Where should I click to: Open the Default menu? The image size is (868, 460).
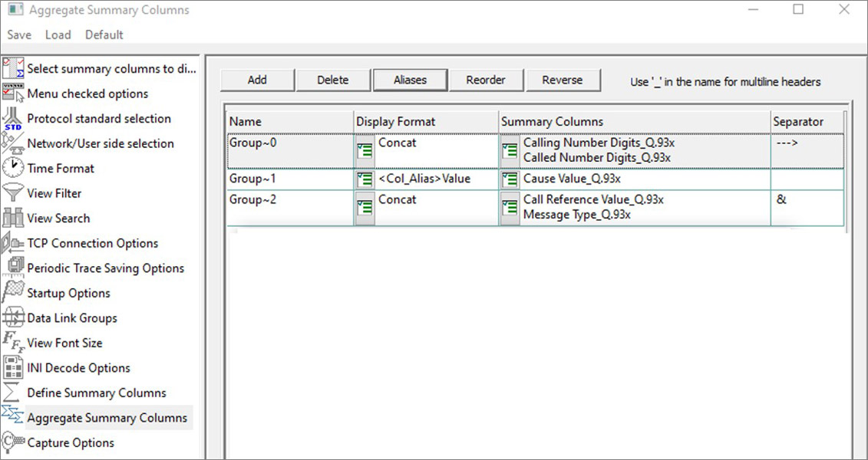[104, 34]
